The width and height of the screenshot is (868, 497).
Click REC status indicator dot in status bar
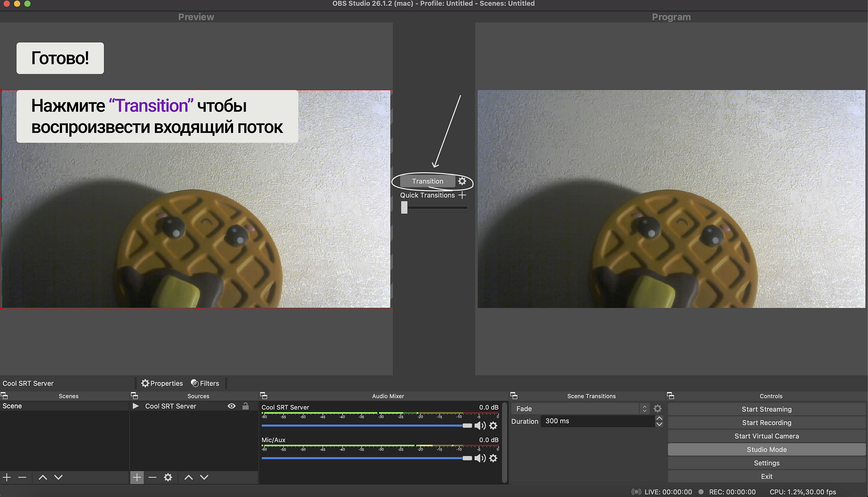click(x=701, y=492)
